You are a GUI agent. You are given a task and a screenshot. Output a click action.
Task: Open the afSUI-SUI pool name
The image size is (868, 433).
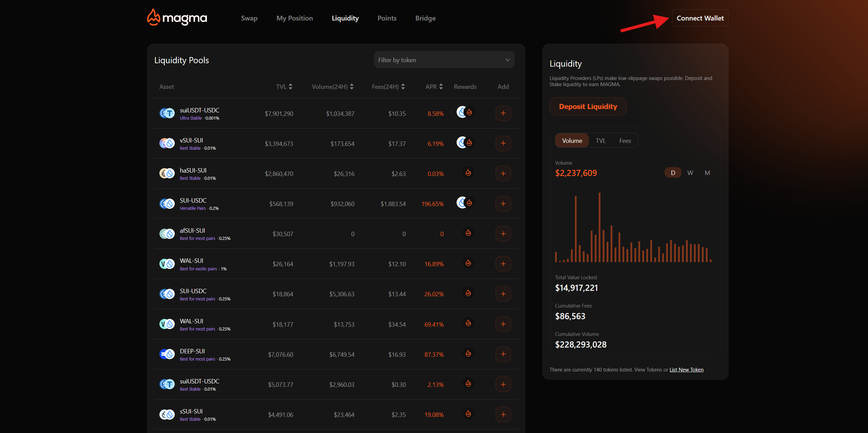click(193, 231)
